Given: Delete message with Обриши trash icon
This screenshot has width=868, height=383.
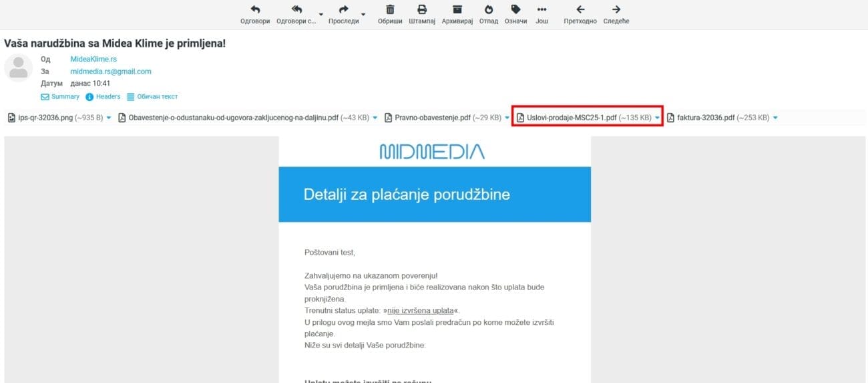Looking at the screenshot, I should [390, 9].
